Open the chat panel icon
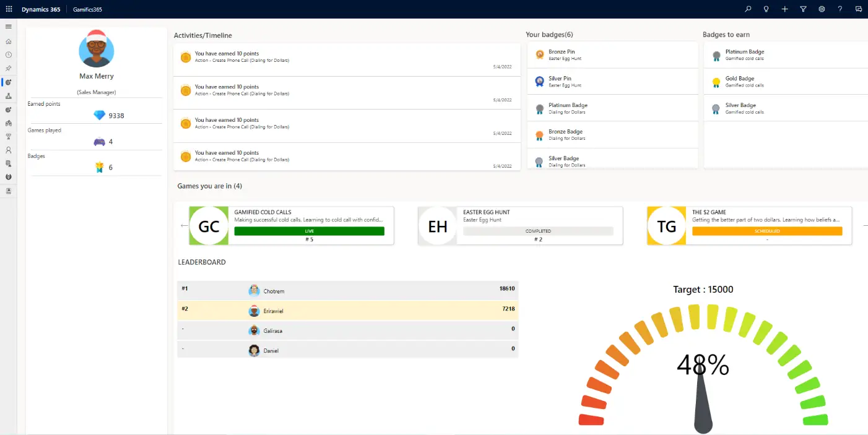 859,9
